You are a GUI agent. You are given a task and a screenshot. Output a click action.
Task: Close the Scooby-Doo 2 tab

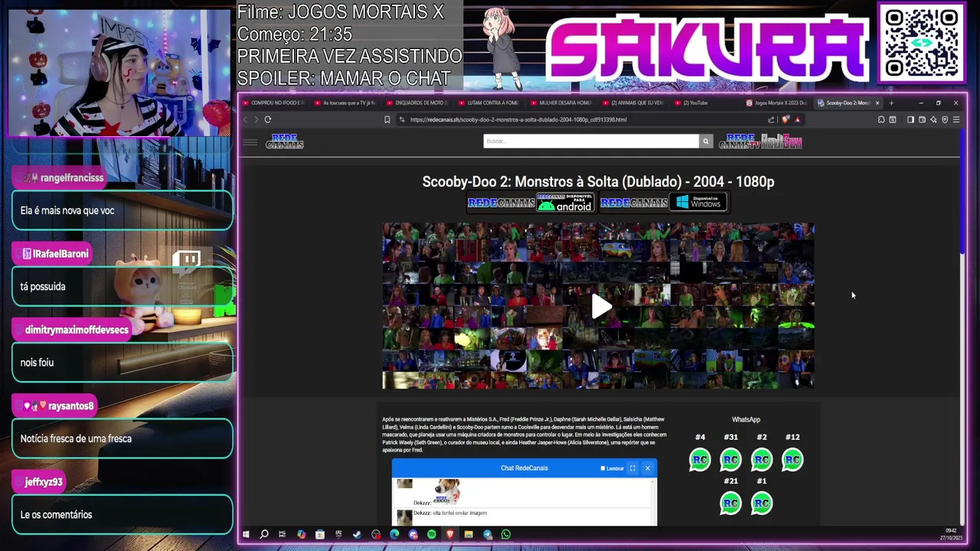877,103
